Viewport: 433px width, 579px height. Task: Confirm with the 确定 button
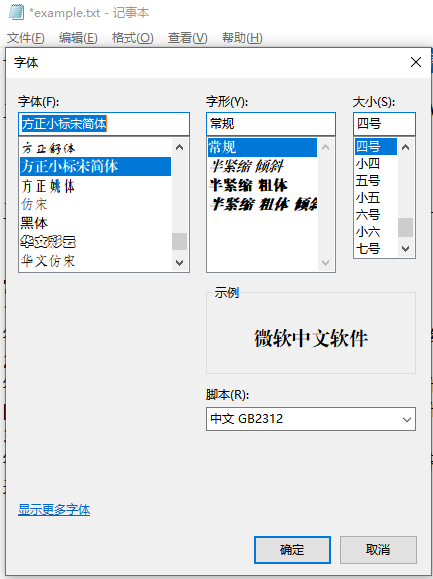(292, 550)
